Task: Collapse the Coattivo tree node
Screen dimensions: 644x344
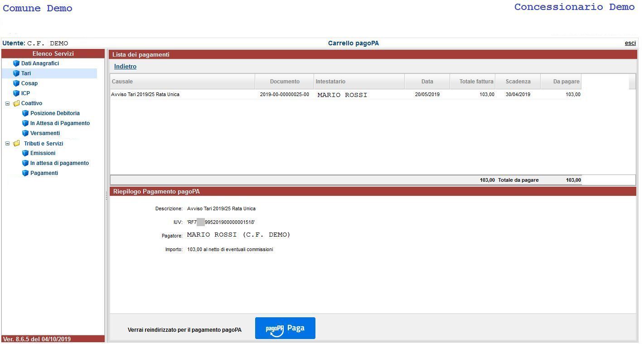Action: 7,103
